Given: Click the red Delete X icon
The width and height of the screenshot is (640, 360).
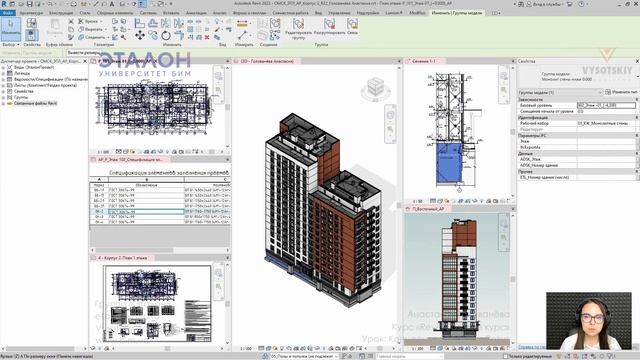Looking at the screenshot, I should point(207,37).
